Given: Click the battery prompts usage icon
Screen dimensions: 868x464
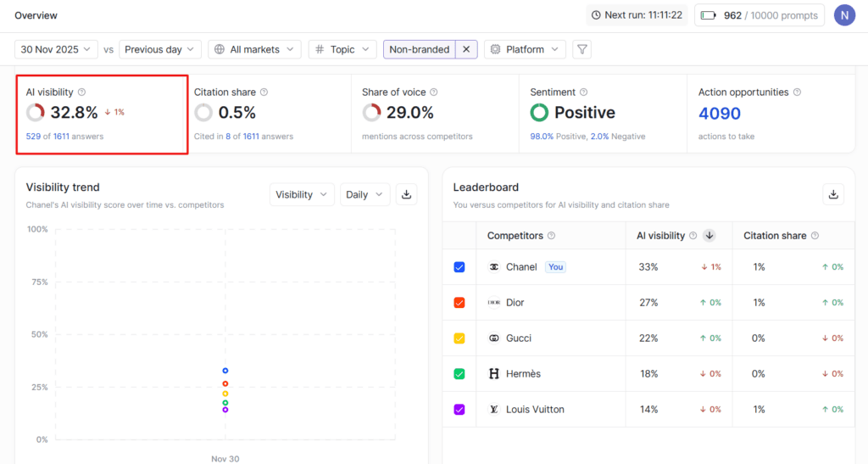Looking at the screenshot, I should (708, 15).
